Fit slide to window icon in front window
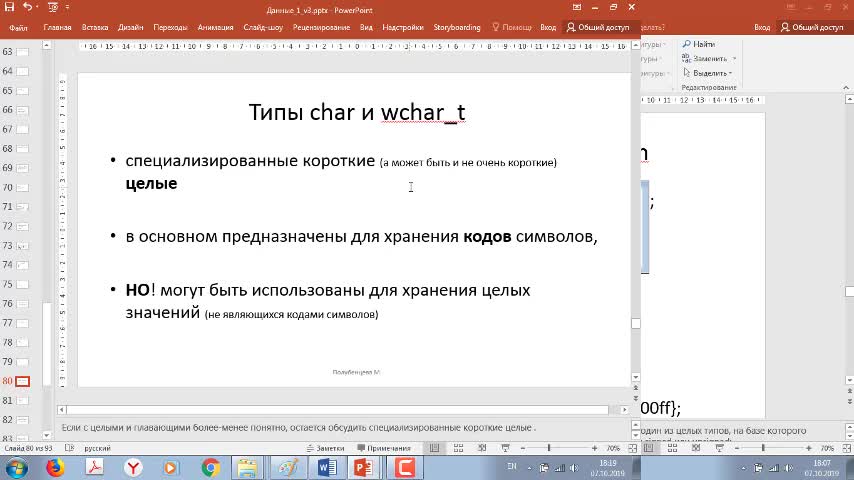 (632, 448)
